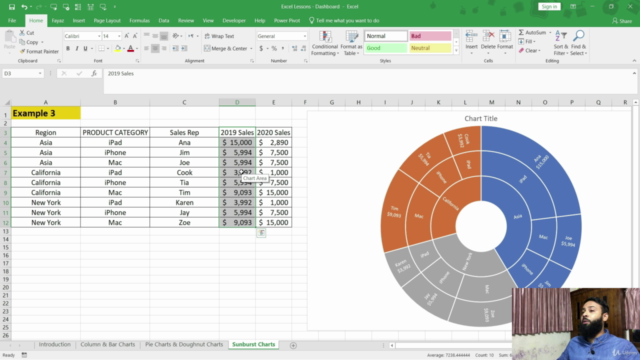
Task: Apply the yellow fill color
Action: [118, 49]
